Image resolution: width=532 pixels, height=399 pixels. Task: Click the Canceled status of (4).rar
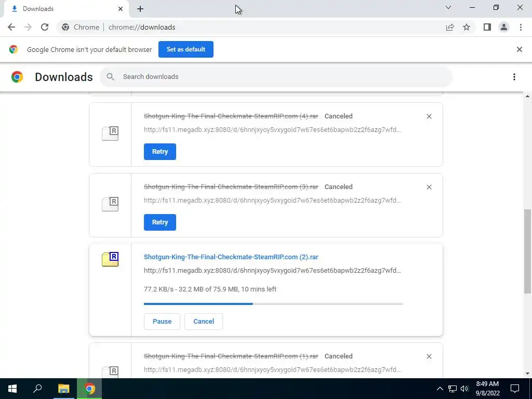(x=339, y=116)
